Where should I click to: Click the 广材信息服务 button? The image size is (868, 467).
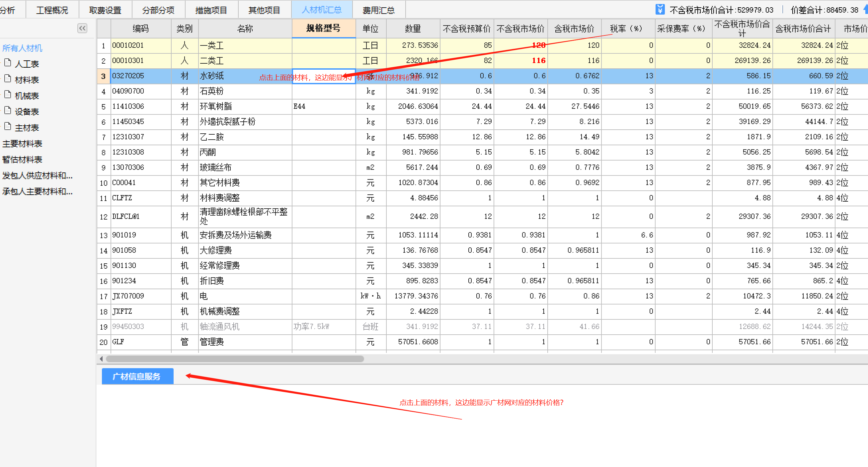[x=137, y=376]
